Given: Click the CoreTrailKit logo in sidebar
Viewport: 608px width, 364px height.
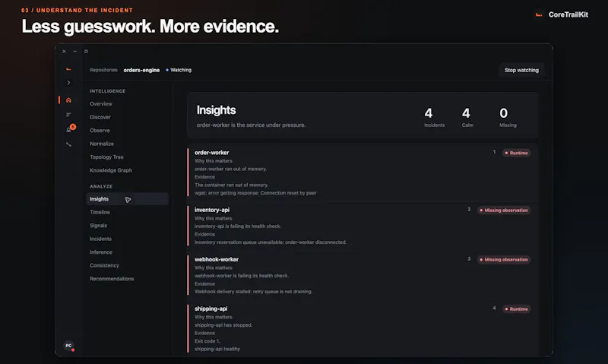Looking at the screenshot, I should pos(68,69).
